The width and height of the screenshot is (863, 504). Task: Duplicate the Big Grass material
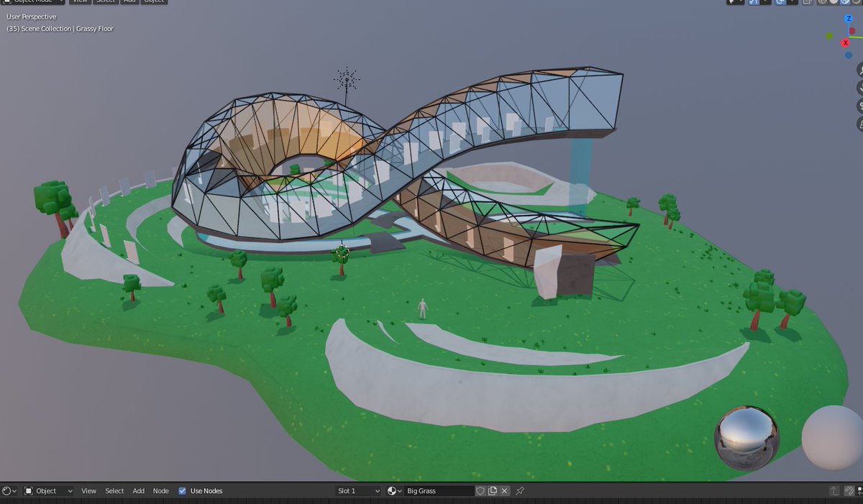493,491
